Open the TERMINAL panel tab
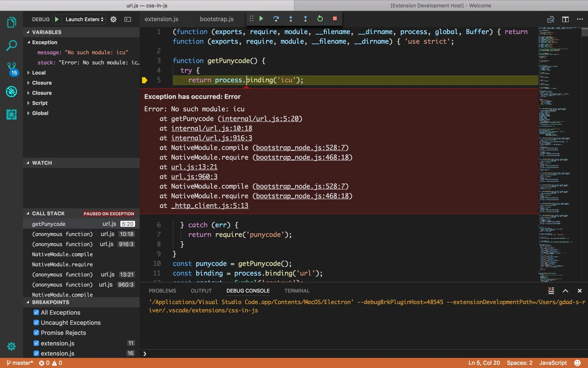Viewport: 588px width, 368px height. [x=297, y=291]
